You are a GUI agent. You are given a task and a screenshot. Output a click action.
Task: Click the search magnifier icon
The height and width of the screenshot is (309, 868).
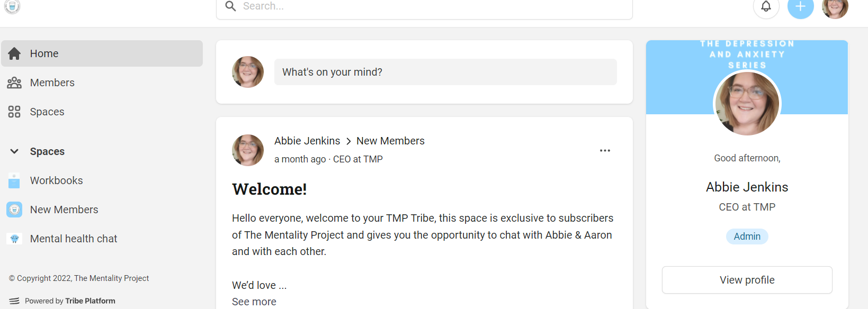pyautogui.click(x=230, y=6)
